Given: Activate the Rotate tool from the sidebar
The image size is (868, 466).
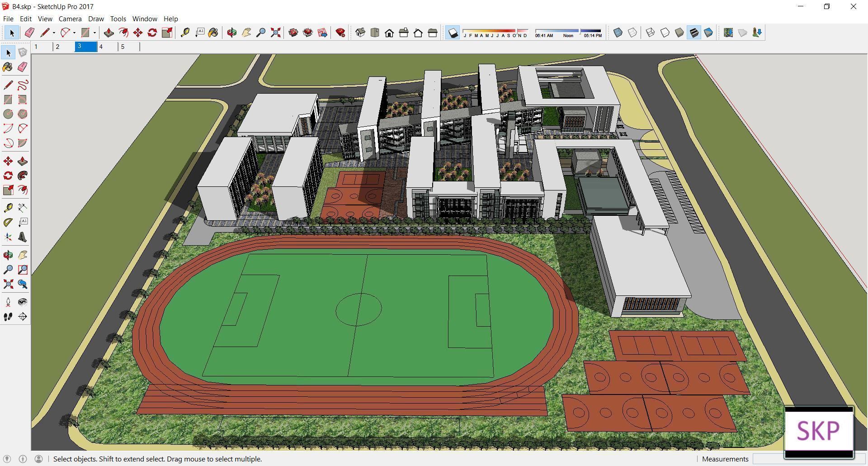Looking at the screenshot, I should tap(8, 176).
